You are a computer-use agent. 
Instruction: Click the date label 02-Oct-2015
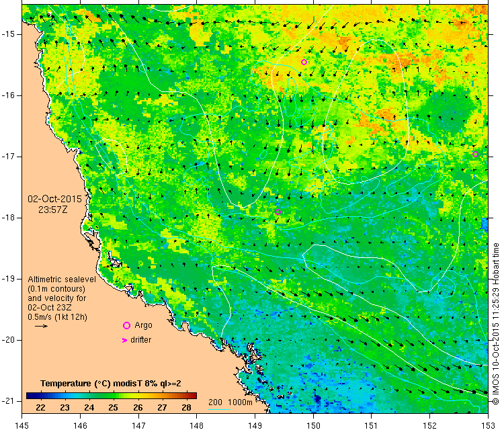pos(54,199)
